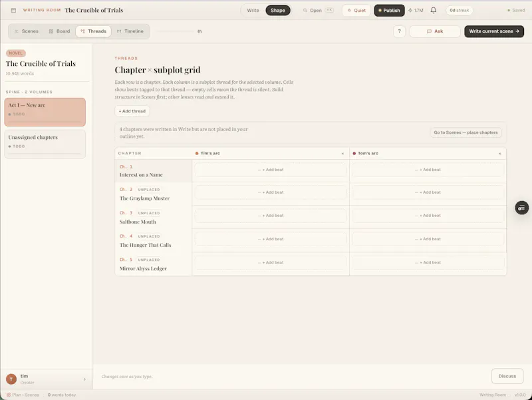Open the Board tab
532x400 pixels.
[x=59, y=31]
